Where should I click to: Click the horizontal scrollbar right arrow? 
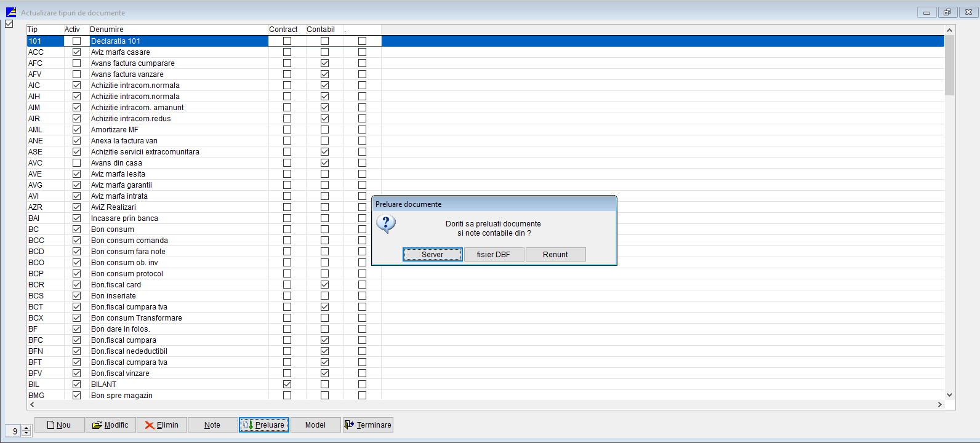[x=939, y=405]
